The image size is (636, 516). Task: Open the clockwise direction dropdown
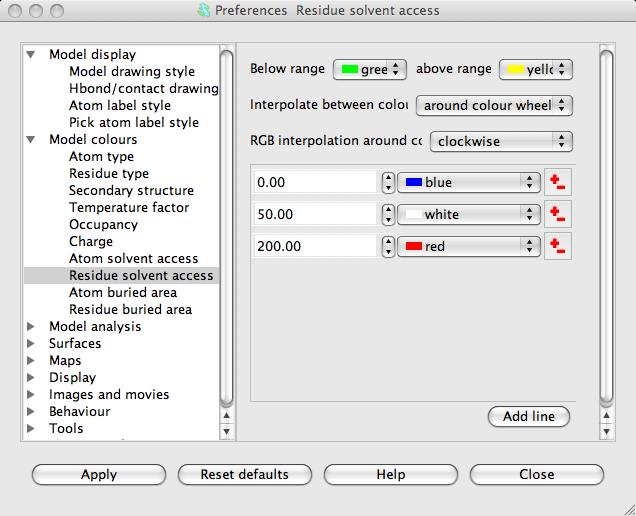point(501,142)
